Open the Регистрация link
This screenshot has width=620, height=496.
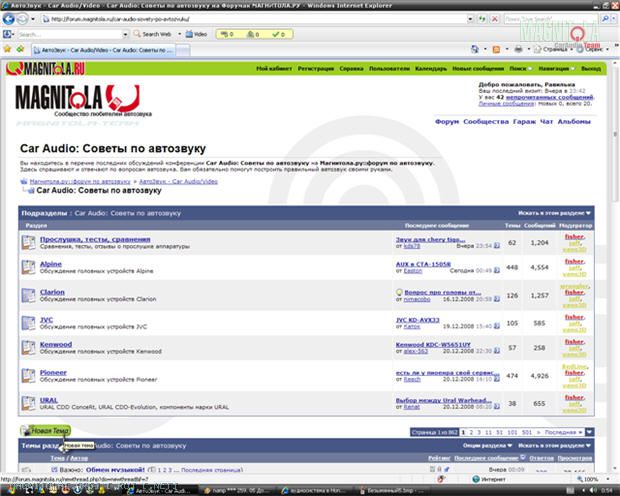(315, 68)
